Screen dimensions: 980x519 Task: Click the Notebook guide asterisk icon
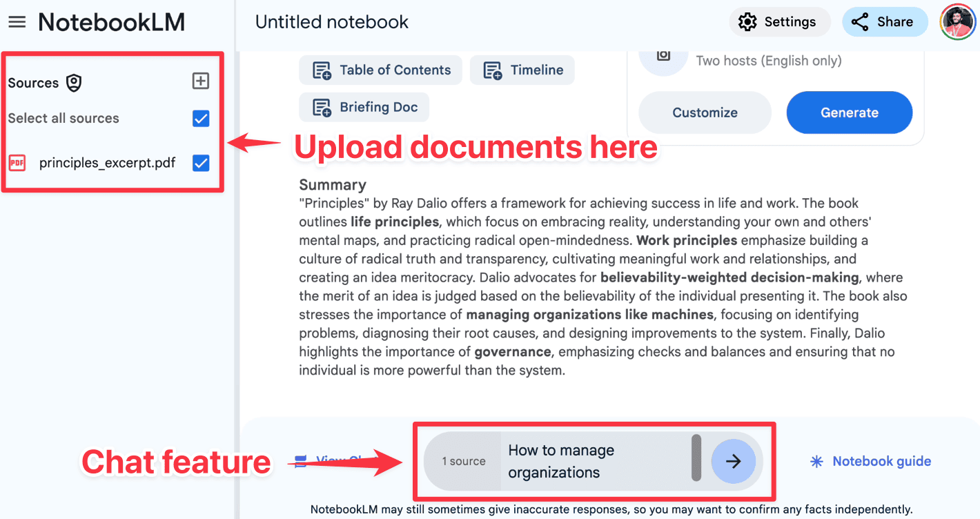pyautogui.click(x=816, y=462)
